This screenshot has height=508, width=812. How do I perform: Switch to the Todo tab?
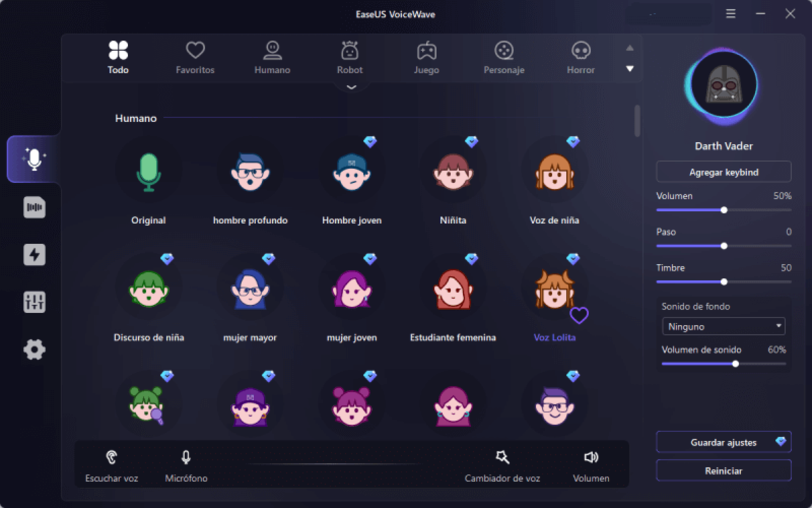point(118,58)
